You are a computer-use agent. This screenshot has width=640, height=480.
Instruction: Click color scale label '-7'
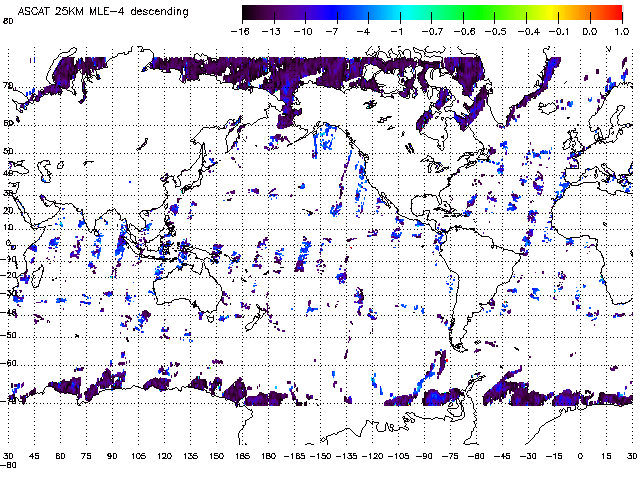332,32
